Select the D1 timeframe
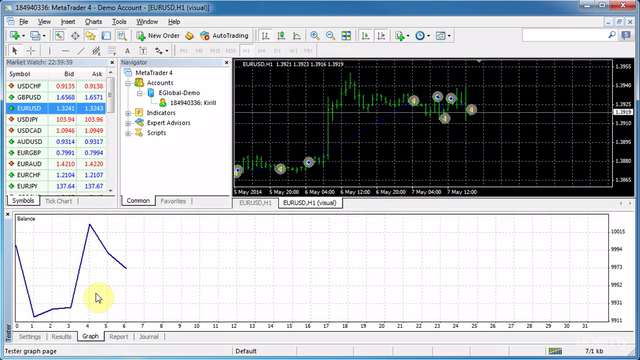This screenshot has width=640, height=360. [278, 51]
